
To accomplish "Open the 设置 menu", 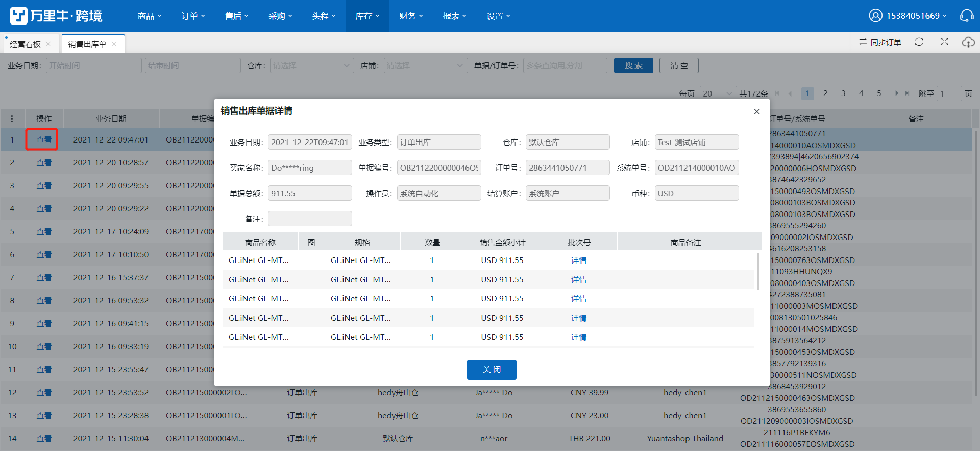I will [x=498, y=16].
